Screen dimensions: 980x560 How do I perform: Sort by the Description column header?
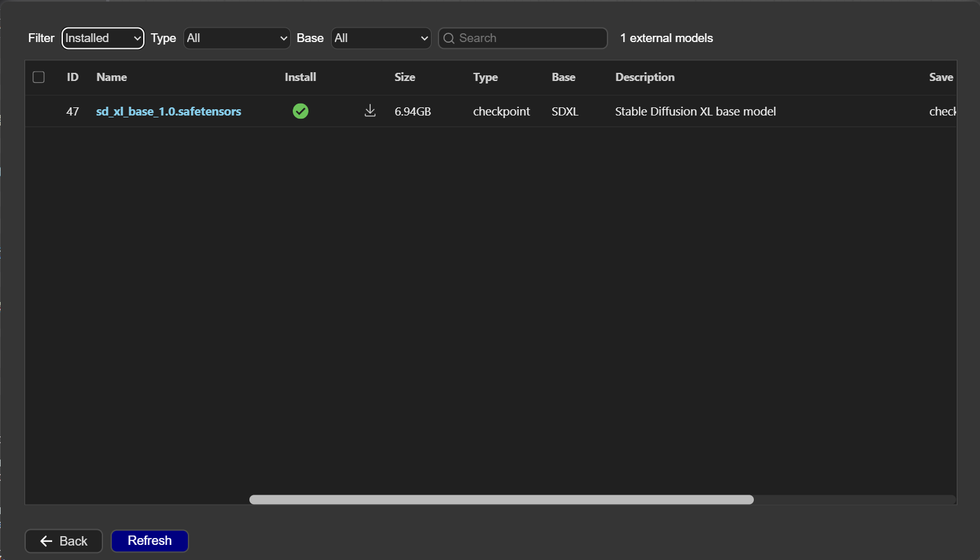[x=645, y=77]
